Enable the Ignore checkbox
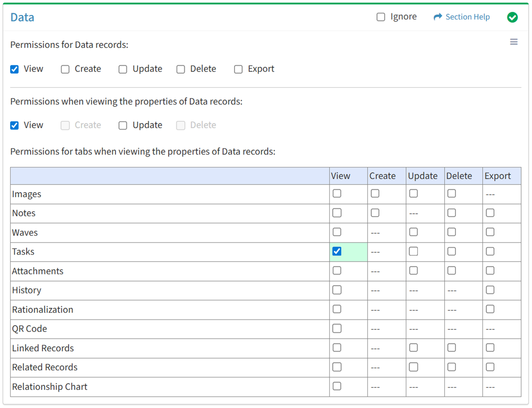 381,17
